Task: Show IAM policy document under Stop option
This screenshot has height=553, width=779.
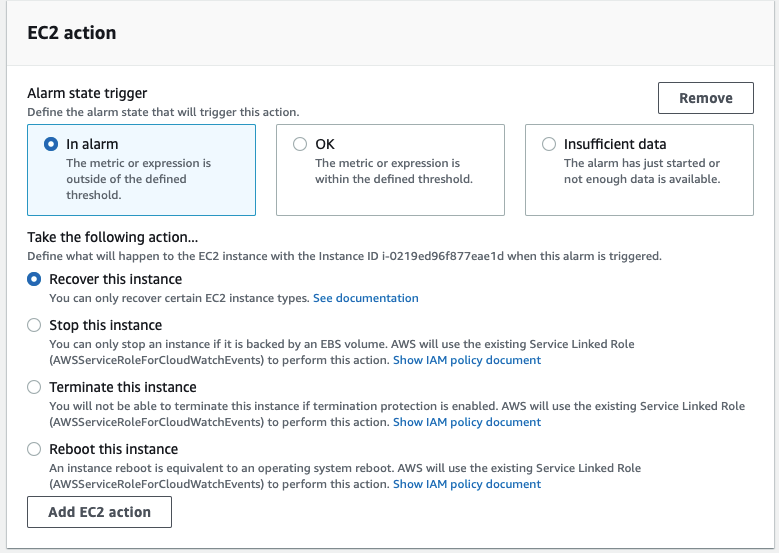Action: click(x=467, y=360)
